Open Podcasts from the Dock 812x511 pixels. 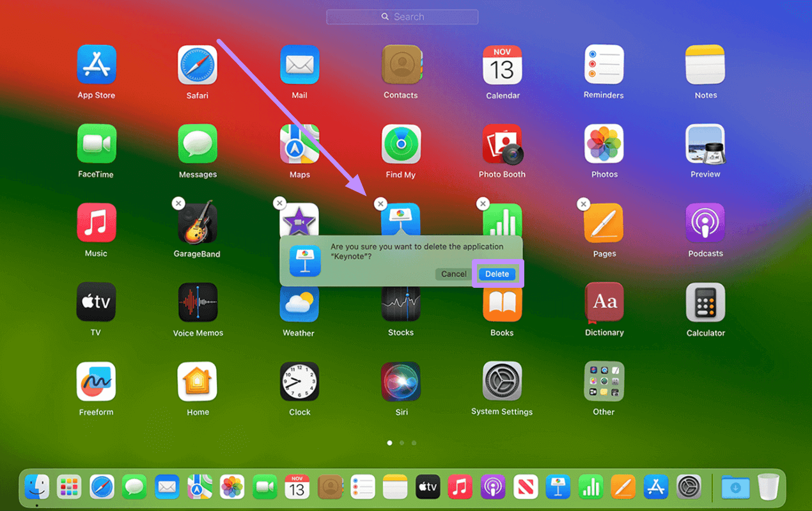(493, 487)
